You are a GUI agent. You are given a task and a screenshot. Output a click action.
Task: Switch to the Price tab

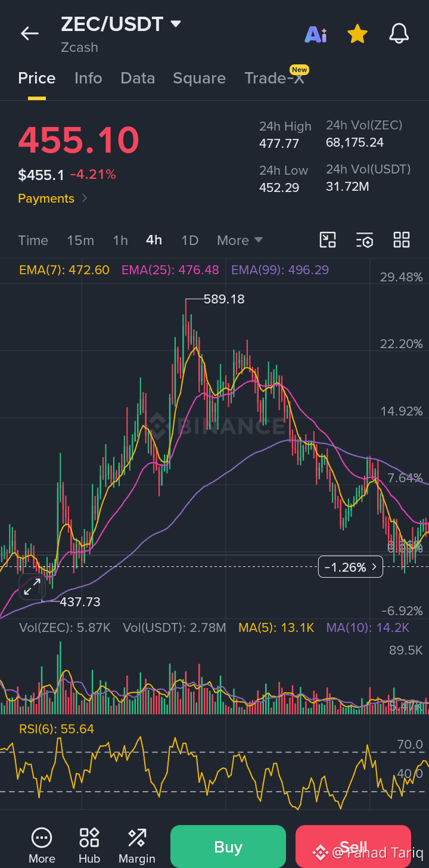tap(37, 78)
